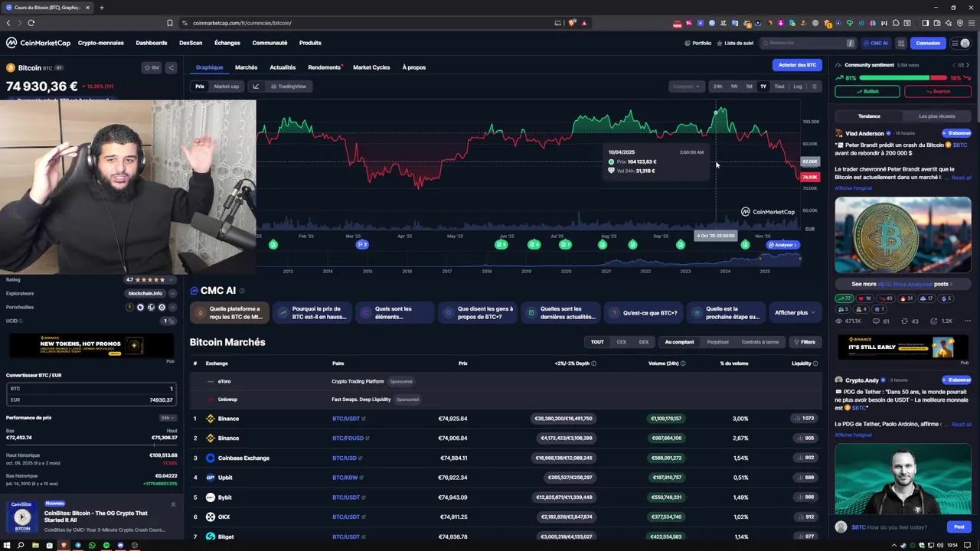Open Market Cycles tab
980x551 pixels.
pyautogui.click(x=371, y=67)
